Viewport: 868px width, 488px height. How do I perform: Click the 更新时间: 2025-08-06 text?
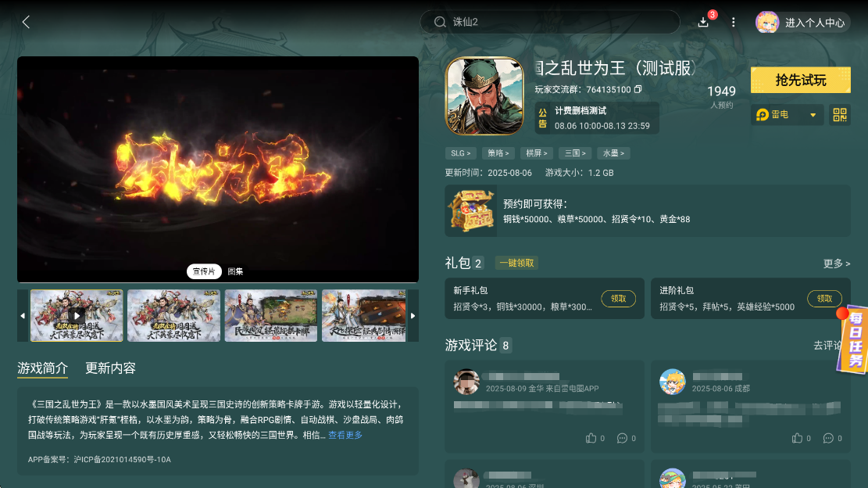click(488, 173)
